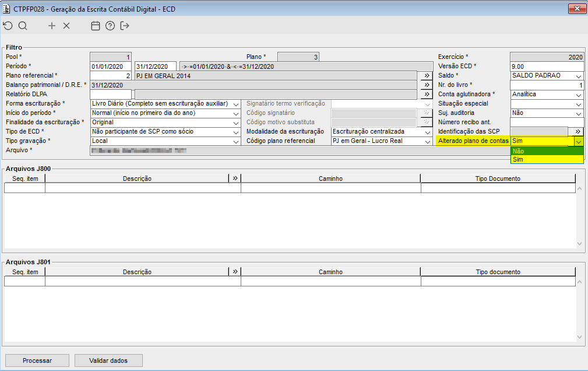Viewport: 588px width, 371px height.
Task: Click Descrição column header in Arquivos J800
Action: (137, 178)
